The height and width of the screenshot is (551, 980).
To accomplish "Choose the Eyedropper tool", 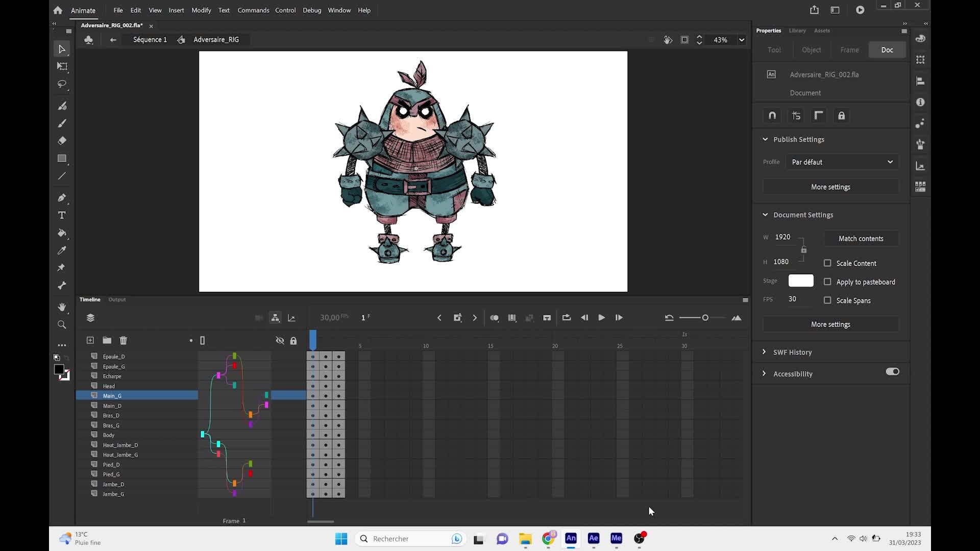I will coord(62,250).
